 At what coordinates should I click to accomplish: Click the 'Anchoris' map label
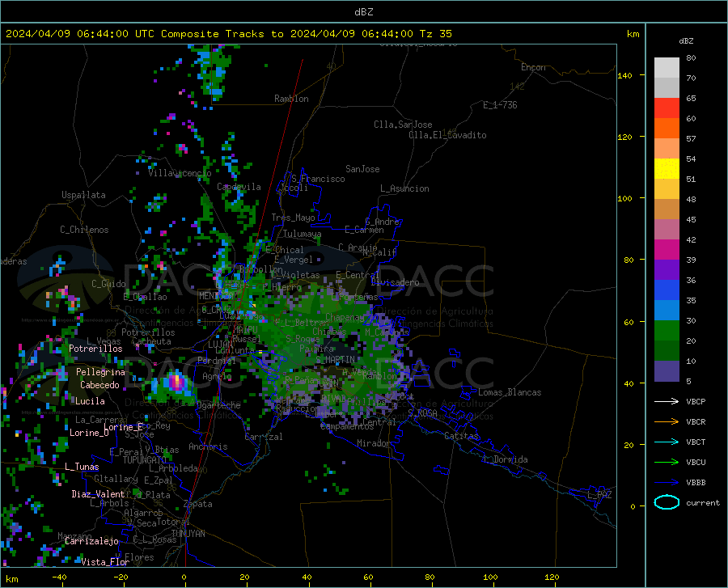point(208,446)
